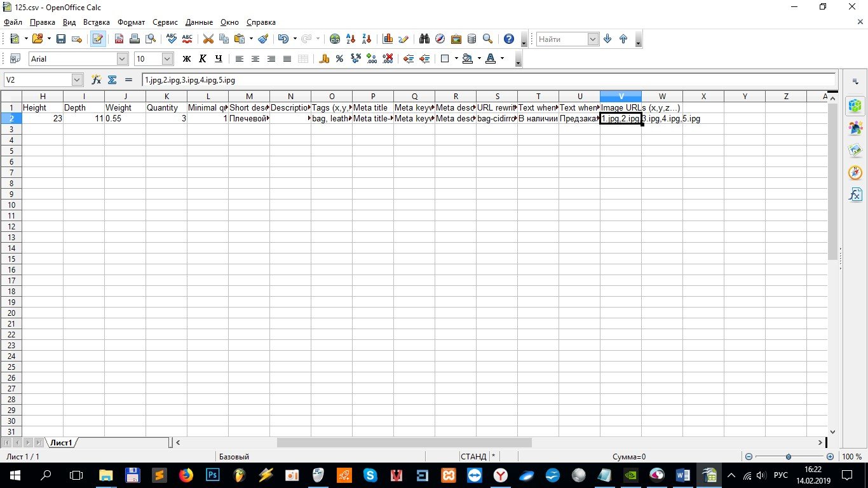Open the Формат menu
Screen dimensions: 868x488
coord(132,22)
